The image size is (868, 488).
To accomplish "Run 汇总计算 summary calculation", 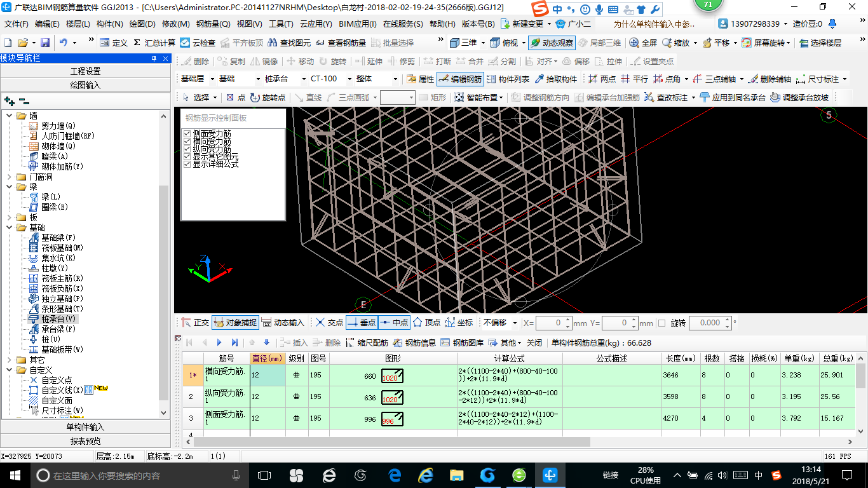I will tap(154, 43).
